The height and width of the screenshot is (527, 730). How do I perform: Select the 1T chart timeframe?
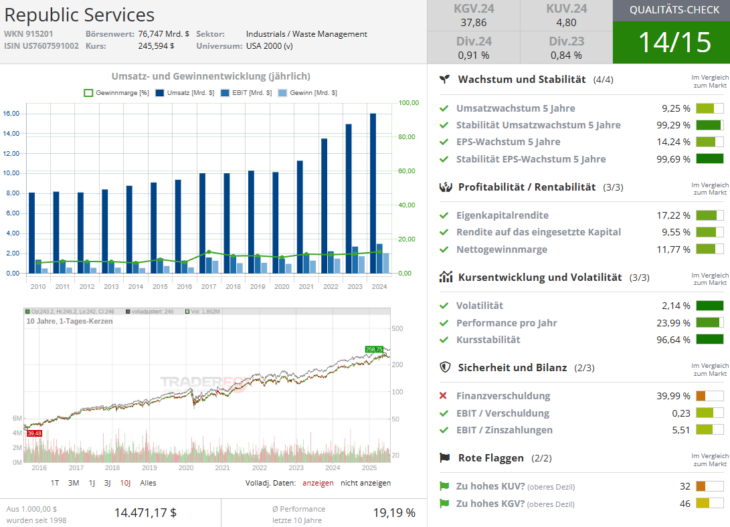[55, 483]
